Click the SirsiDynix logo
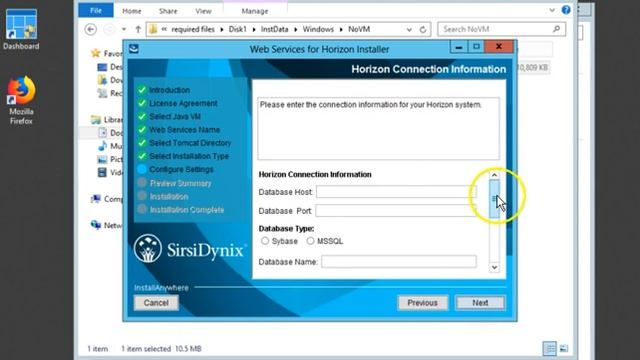The height and width of the screenshot is (360, 640). coord(189,249)
